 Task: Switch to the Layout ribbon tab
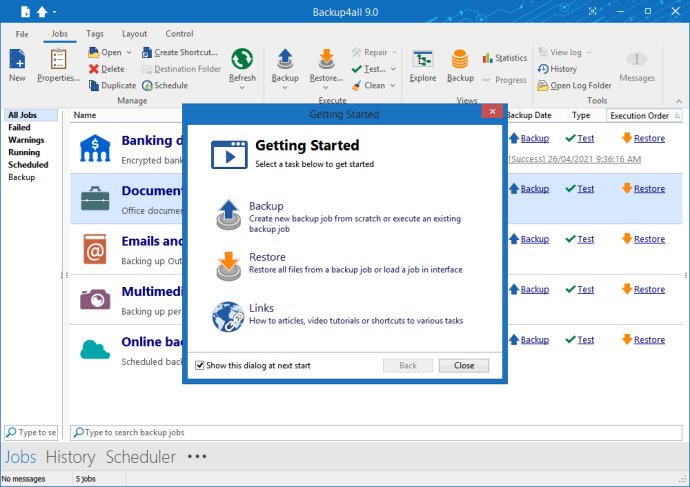[x=134, y=34]
